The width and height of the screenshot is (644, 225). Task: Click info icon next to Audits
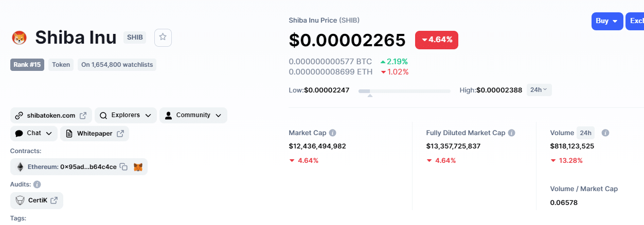tap(37, 184)
